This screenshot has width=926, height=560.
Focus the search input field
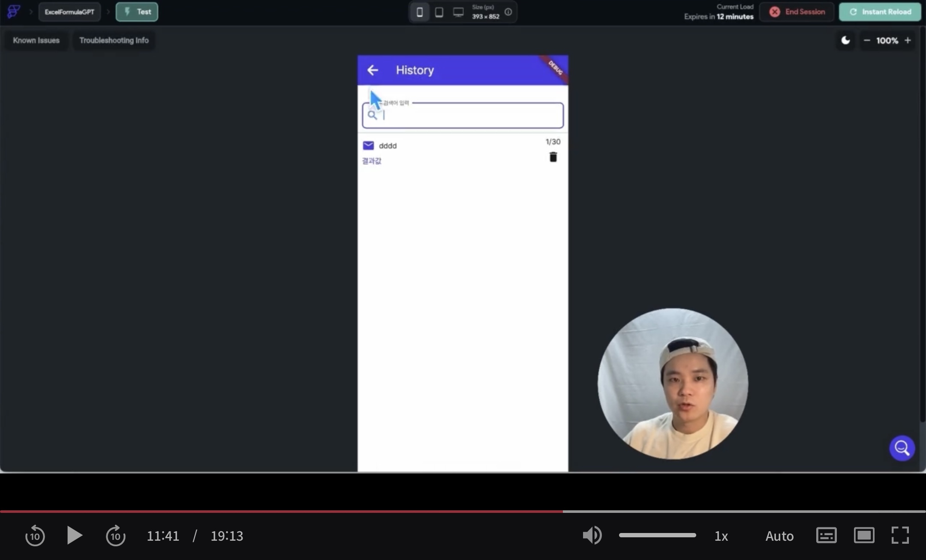coord(463,115)
